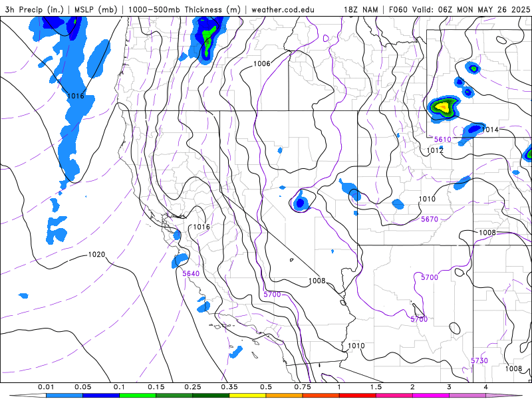Click the 4 legend tick label
This screenshot has height=399, width=532.
click(x=486, y=387)
